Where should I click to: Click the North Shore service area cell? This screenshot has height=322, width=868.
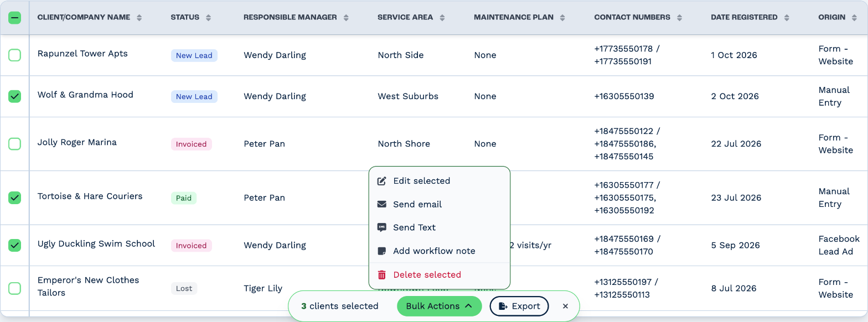click(x=404, y=144)
